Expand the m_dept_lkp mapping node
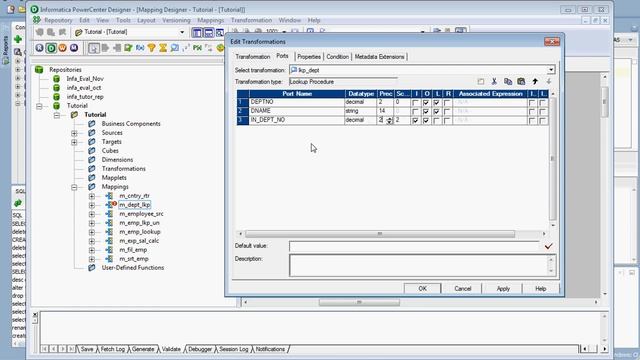This screenshot has width=640, height=360. pos(92,205)
